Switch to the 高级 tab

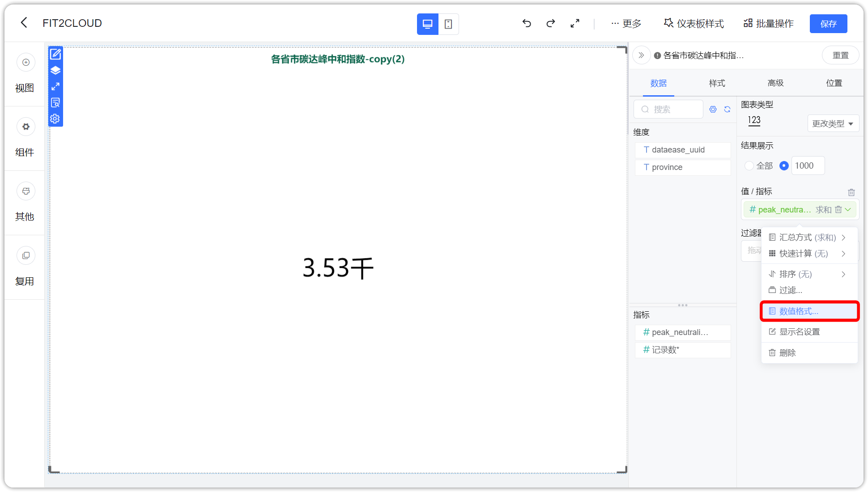pos(775,83)
